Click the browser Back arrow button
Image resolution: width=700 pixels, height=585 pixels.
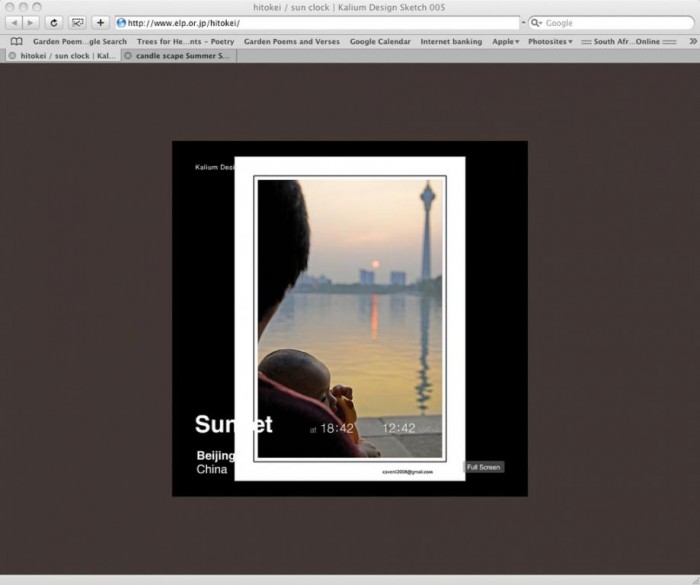click(x=14, y=22)
